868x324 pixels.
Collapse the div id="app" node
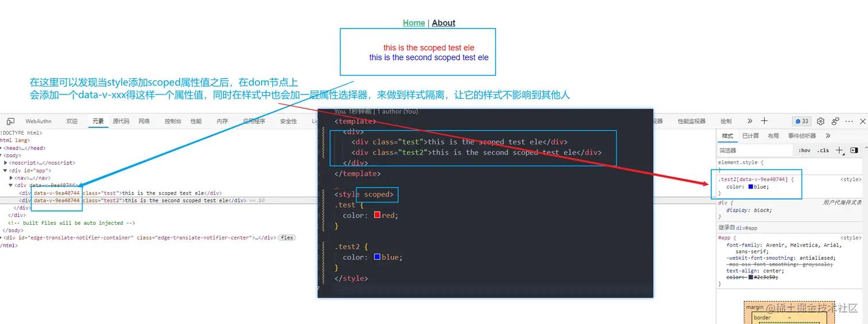click(6, 170)
